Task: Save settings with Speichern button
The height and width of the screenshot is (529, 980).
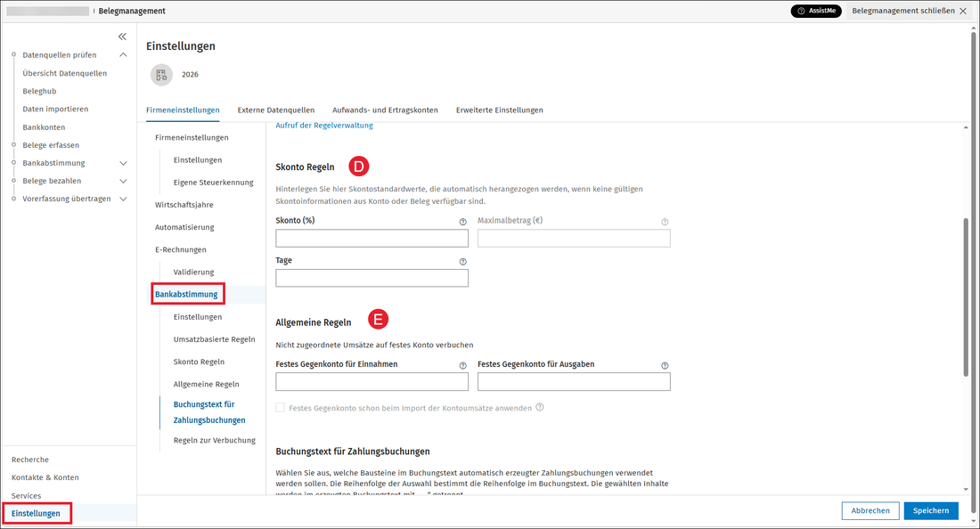Action: (x=931, y=511)
